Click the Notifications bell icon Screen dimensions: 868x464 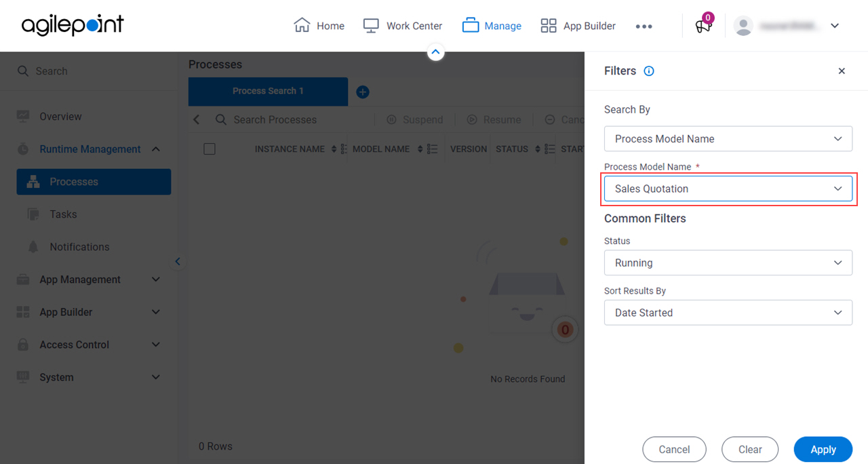pyautogui.click(x=33, y=247)
